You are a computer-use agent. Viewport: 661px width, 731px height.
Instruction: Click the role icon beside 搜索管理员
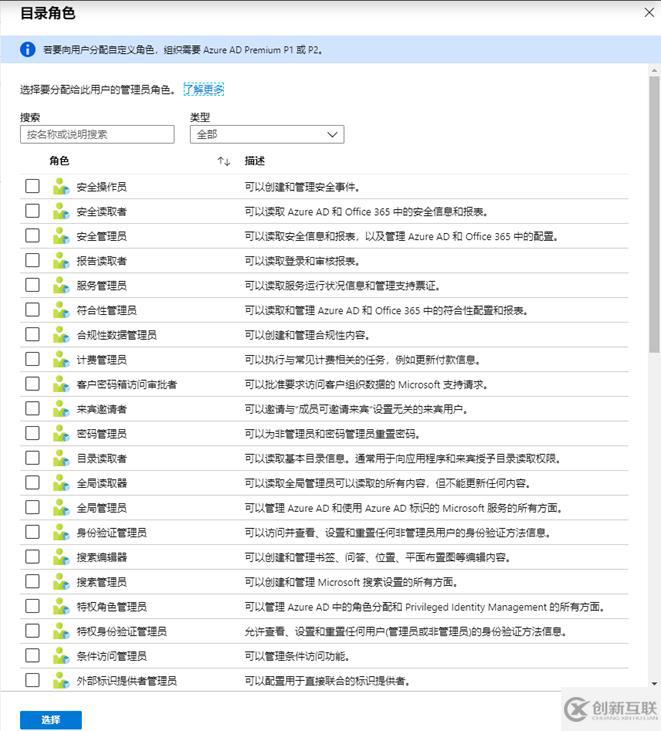[61, 582]
